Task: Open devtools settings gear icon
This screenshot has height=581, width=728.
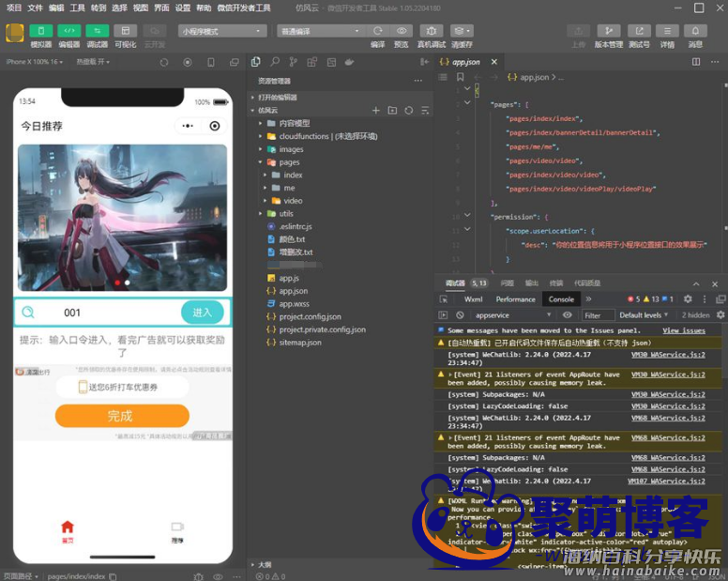Action: pos(688,299)
